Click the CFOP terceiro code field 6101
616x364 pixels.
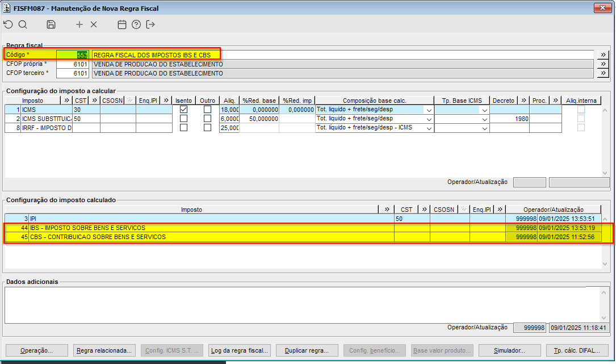73,73
